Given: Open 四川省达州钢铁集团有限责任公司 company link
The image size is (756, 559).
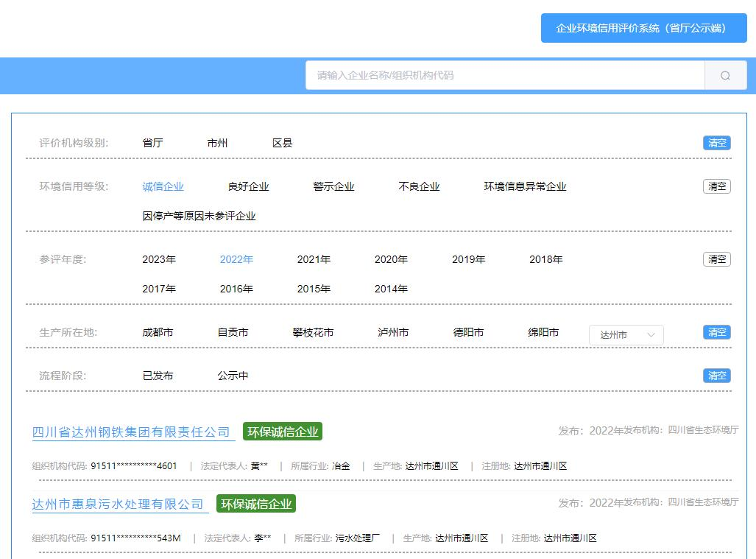Looking at the screenshot, I should 131,432.
